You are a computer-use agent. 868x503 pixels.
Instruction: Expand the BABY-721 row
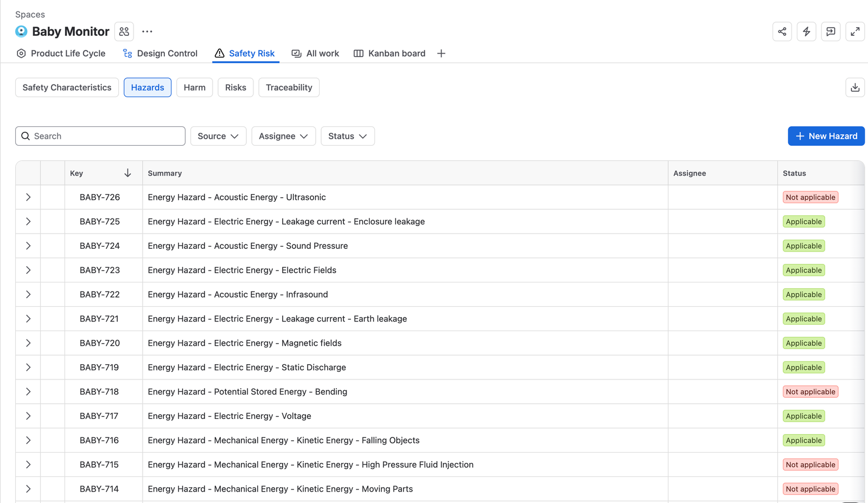tap(28, 319)
